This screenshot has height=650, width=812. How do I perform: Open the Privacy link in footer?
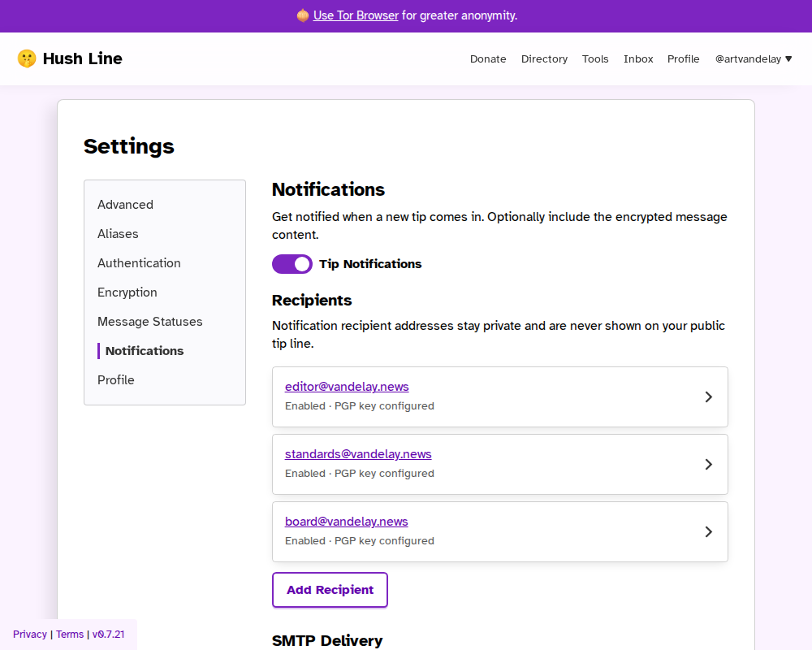point(30,635)
